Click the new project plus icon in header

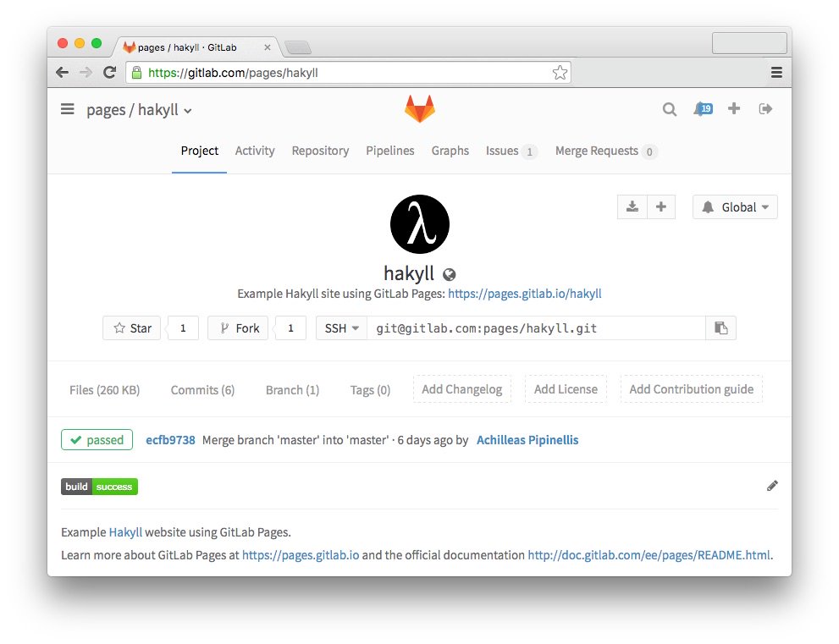coord(734,108)
